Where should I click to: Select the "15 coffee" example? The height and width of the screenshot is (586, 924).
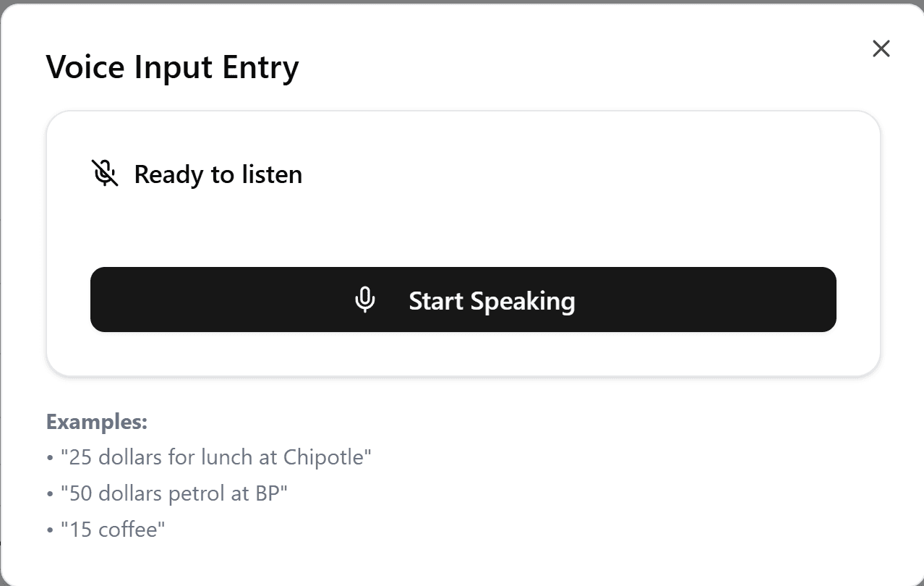tap(112, 530)
